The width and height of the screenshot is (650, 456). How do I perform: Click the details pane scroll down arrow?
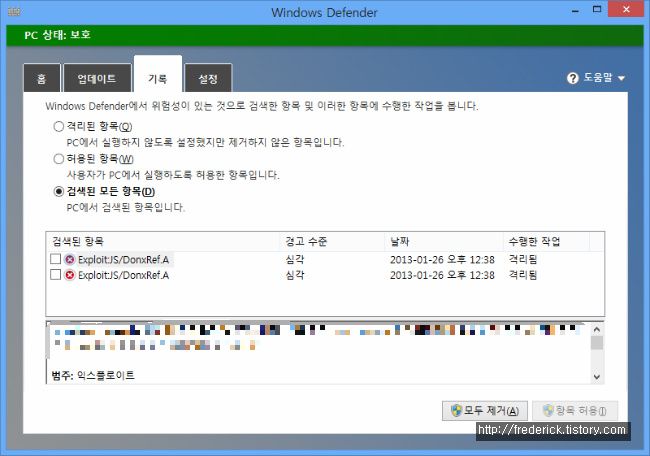click(x=597, y=377)
